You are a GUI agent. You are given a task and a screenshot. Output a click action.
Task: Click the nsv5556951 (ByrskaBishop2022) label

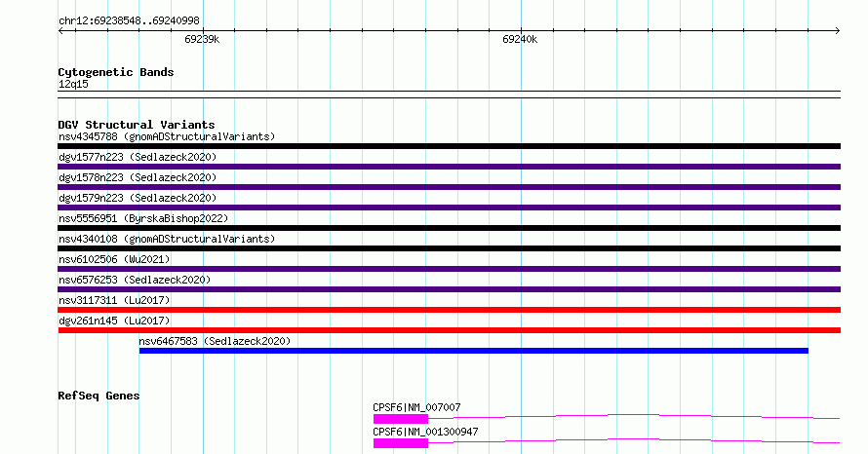pyautogui.click(x=143, y=218)
